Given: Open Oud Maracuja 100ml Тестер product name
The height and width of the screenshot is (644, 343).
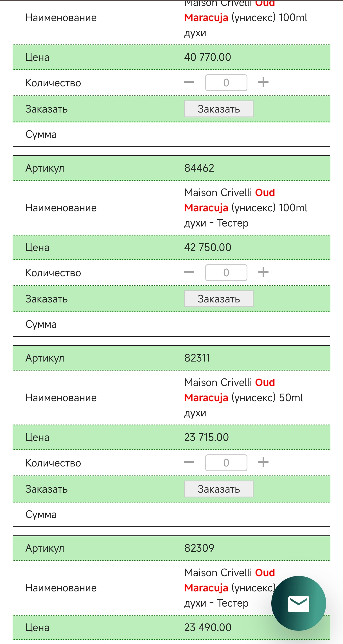Looking at the screenshot, I should coord(246,208).
